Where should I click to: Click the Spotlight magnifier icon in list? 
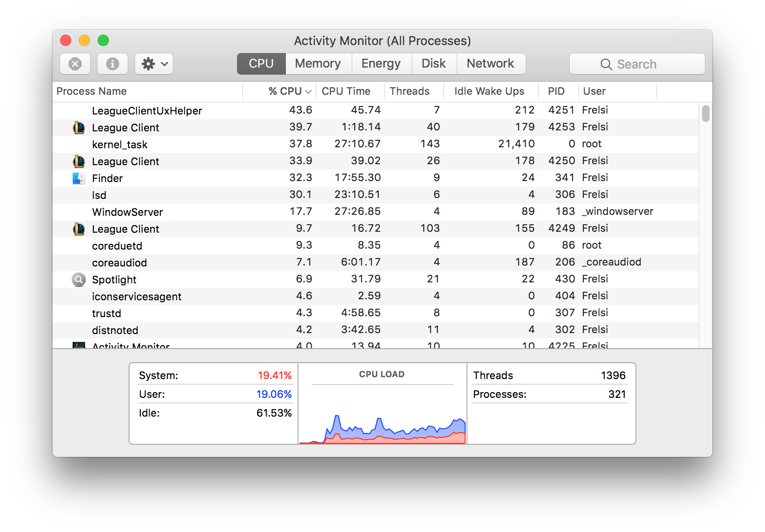pyautogui.click(x=79, y=280)
